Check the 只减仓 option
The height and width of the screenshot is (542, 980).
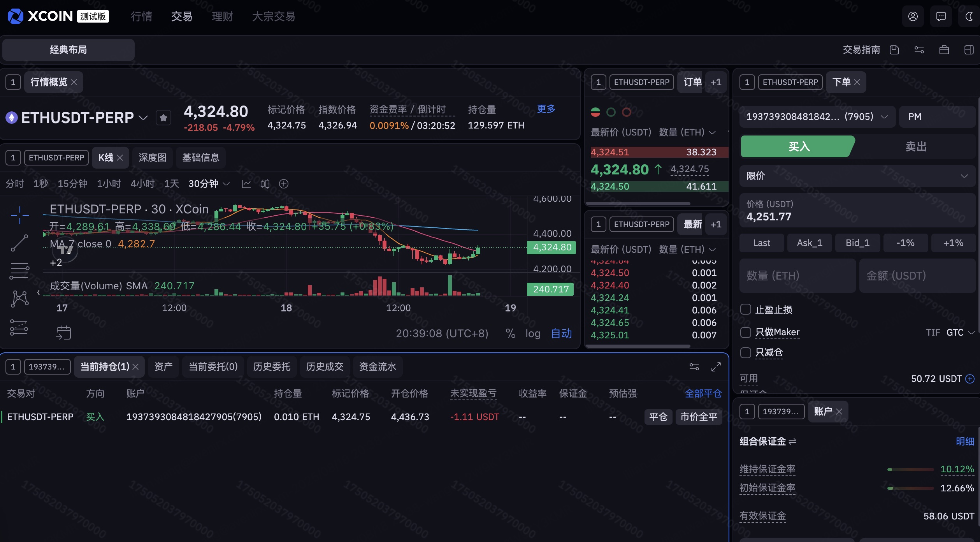tap(746, 352)
